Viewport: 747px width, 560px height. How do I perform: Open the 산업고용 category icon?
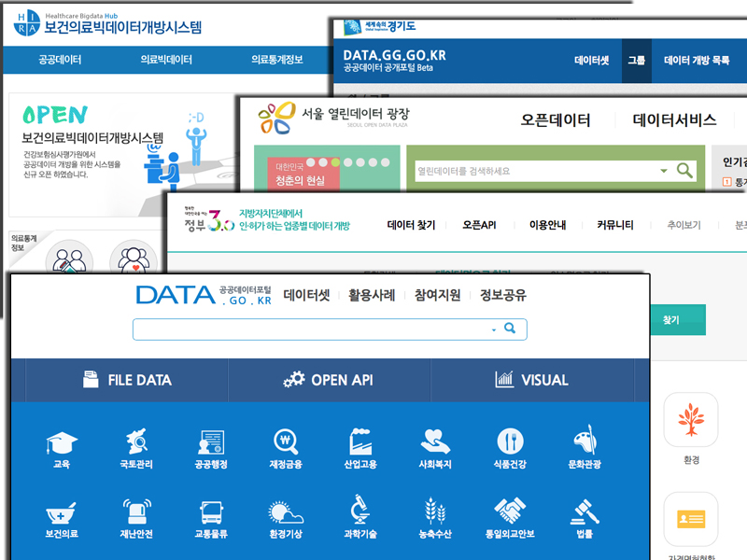coord(360,441)
